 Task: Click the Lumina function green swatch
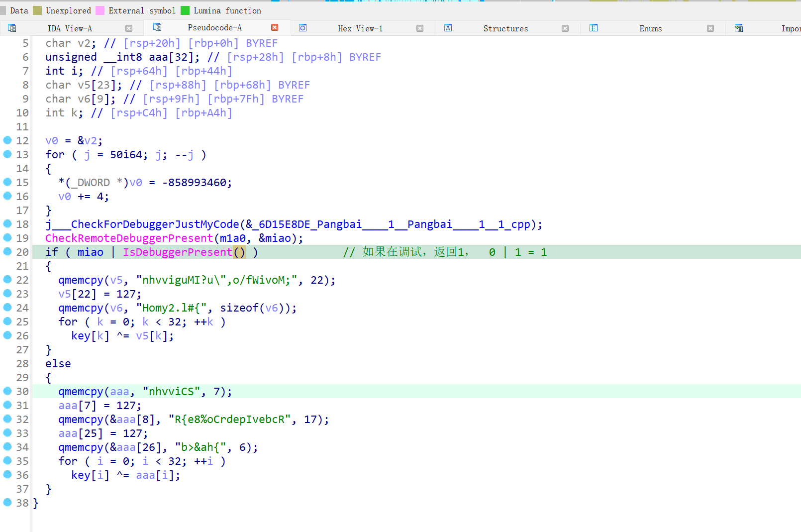point(185,10)
